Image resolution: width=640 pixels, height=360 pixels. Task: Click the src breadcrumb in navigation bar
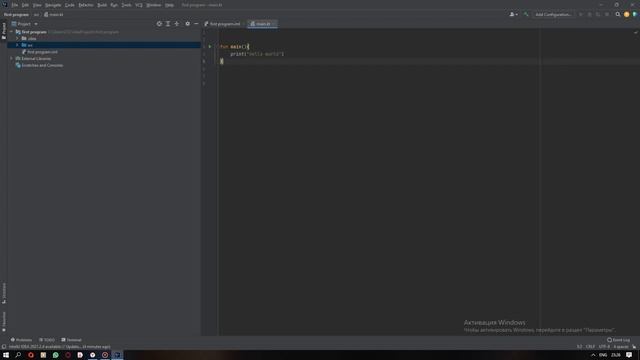click(x=36, y=14)
